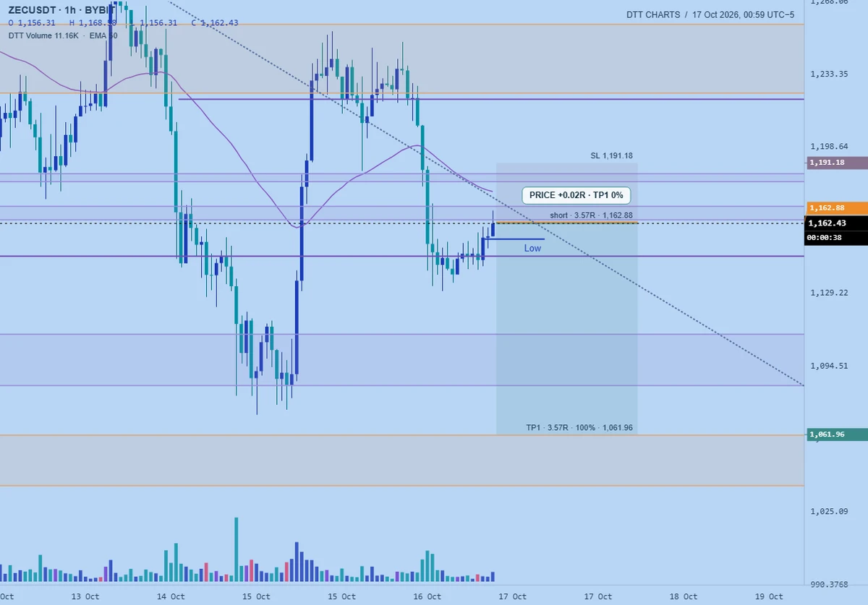Click the 13 Oct date on the time axis

[x=85, y=597]
